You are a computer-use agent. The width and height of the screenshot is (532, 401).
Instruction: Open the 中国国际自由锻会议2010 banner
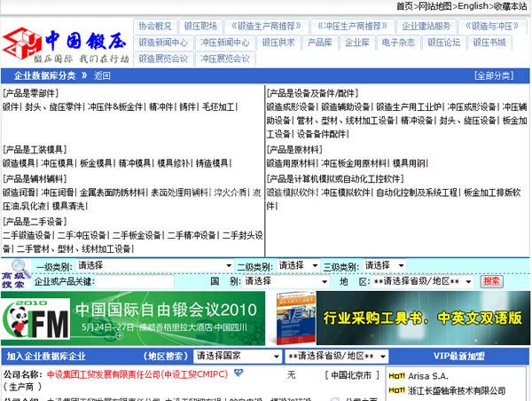click(x=133, y=318)
